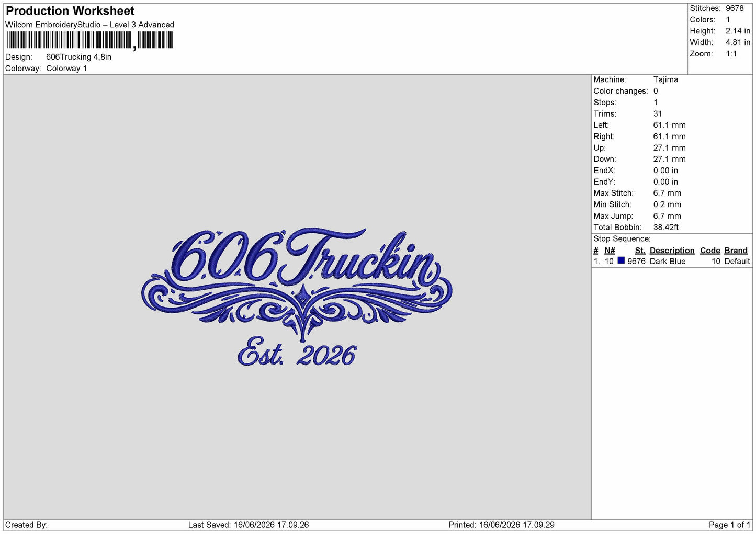Click the 'Brand' column header

point(736,251)
